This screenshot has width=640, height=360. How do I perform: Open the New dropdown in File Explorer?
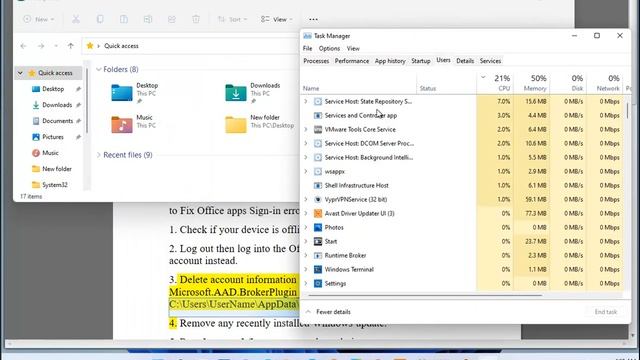pos(39,19)
